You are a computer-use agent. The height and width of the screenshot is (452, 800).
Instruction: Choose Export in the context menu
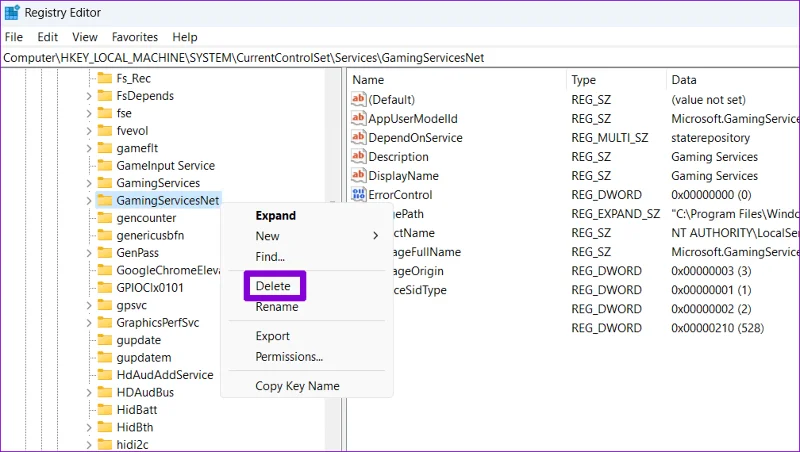point(272,336)
